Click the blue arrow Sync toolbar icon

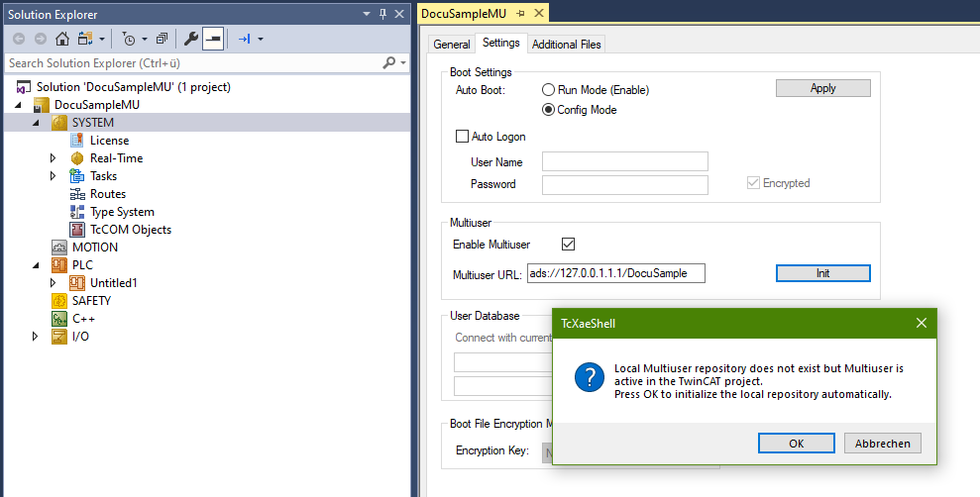tap(245, 39)
